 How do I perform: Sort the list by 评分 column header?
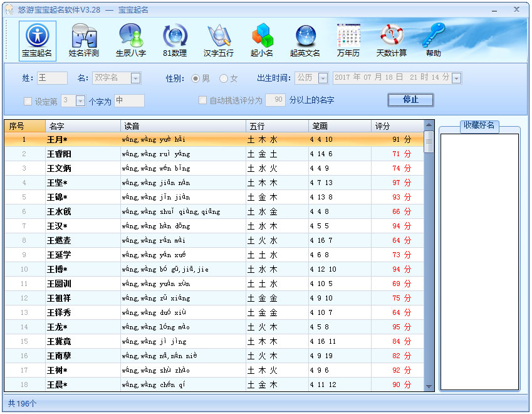[397, 126]
